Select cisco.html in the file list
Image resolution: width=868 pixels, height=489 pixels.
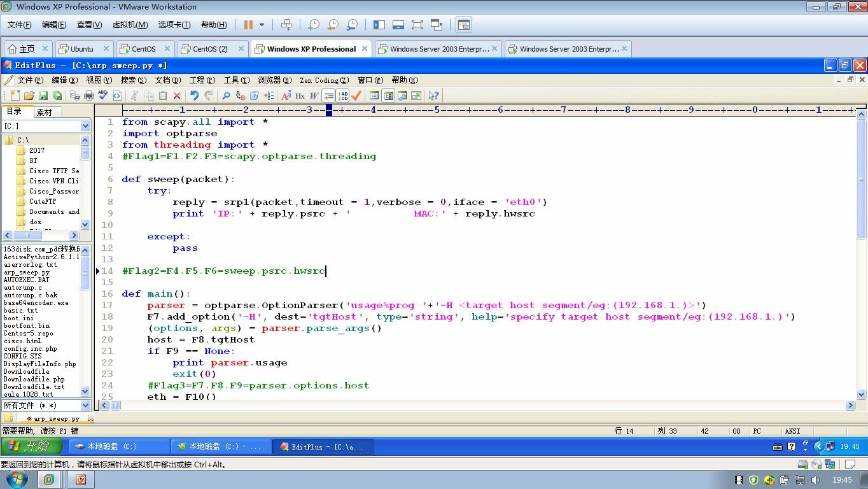[x=22, y=341]
